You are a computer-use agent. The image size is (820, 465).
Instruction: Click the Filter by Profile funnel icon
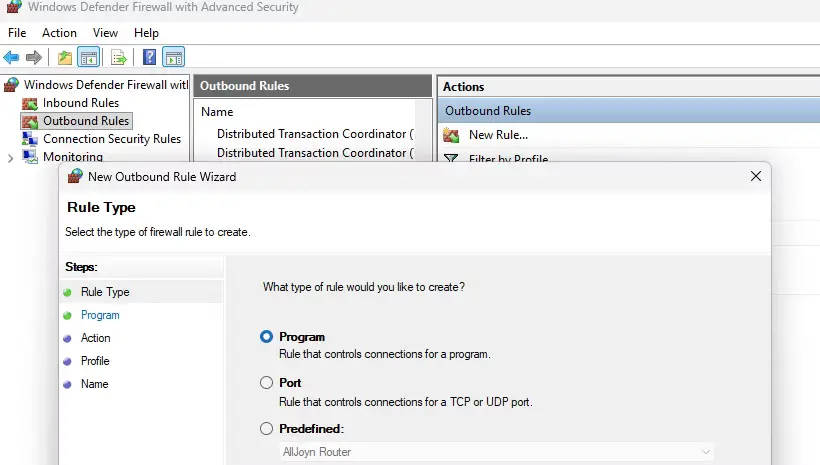click(x=451, y=157)
